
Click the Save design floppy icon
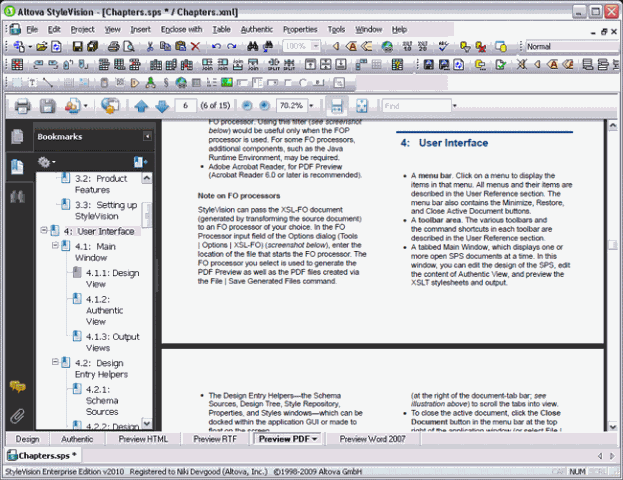77,46
